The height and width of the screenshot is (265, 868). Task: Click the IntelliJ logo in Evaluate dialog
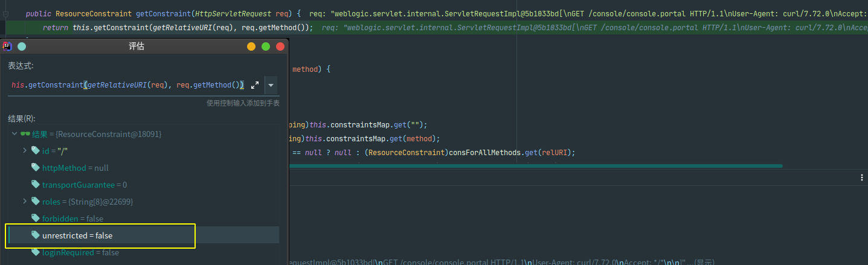coord(7,46)
